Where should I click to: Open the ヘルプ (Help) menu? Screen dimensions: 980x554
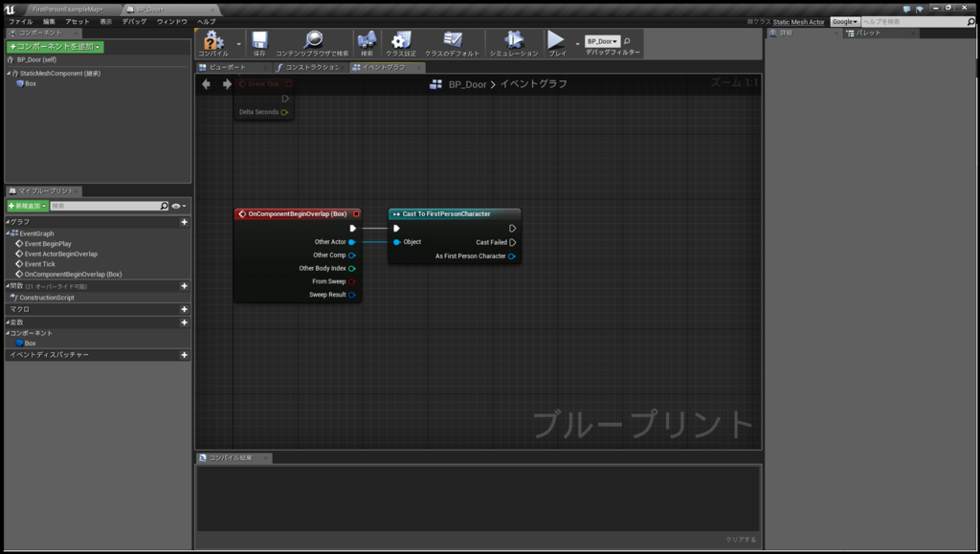[x=207, y=22]
